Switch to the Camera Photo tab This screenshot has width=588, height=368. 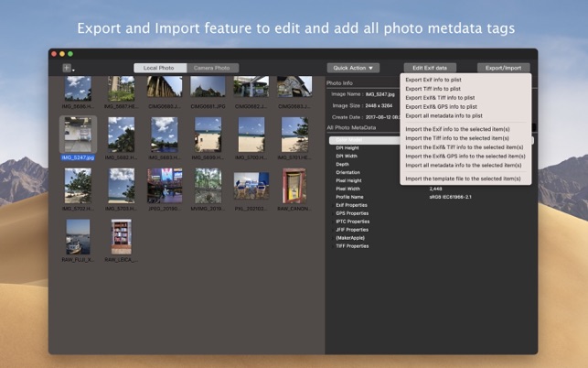pos(213,68)
